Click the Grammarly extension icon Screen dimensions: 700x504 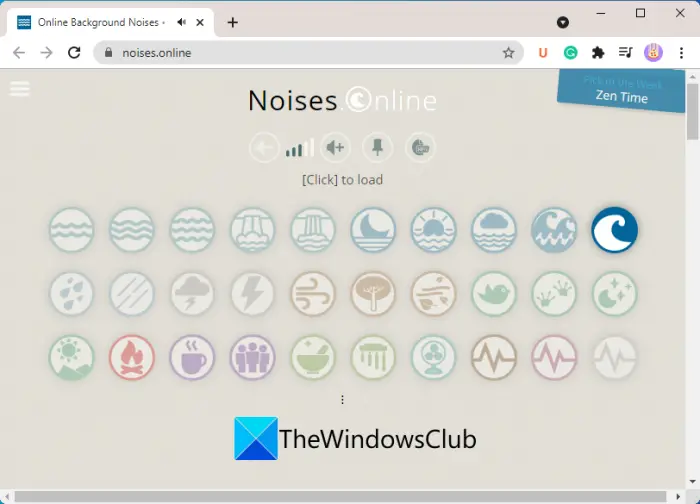(571, 53)
